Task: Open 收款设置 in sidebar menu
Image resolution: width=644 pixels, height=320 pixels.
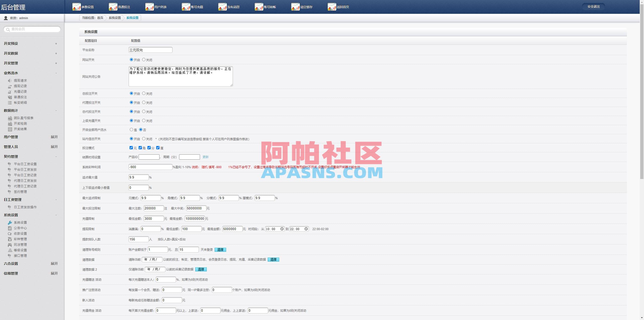Action: point(20,234)
